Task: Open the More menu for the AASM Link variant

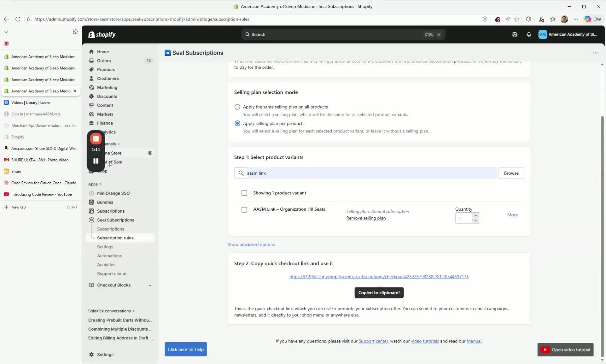Action: pyautogui.click(x=512, y=215)
